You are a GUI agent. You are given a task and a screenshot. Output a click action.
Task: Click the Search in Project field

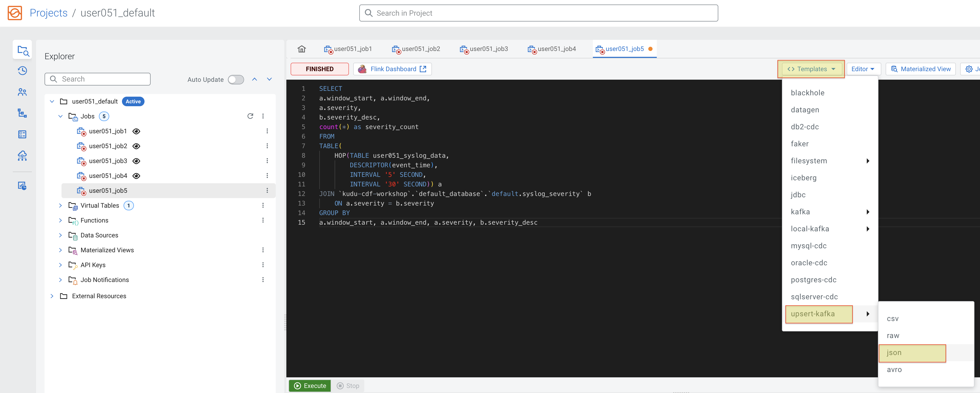point(538,13)
